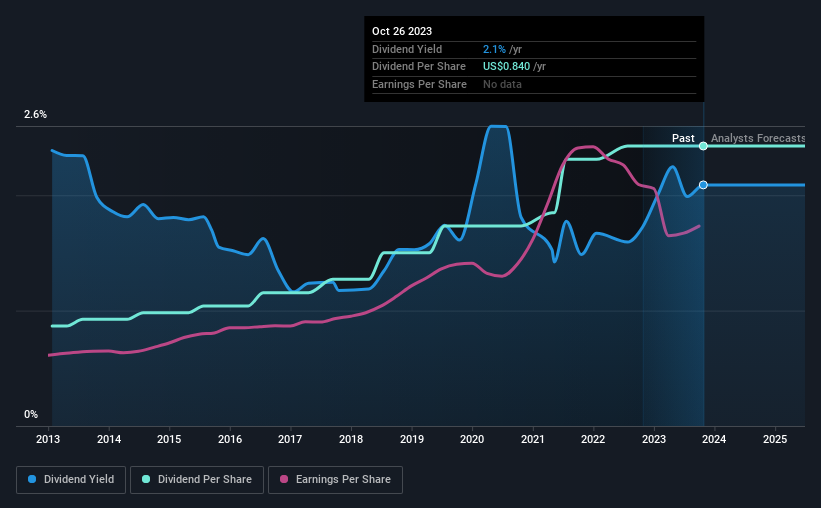
Task: Click the 2024 x-axis label
Action: (714, 439)
